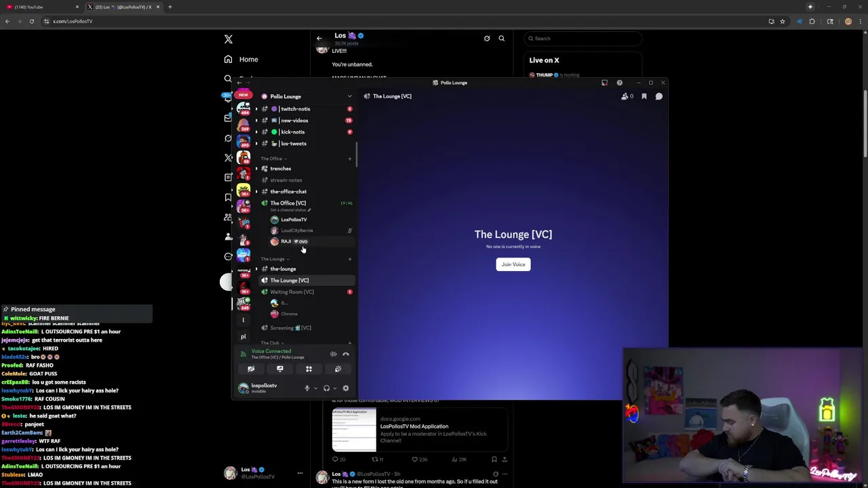Image resolution: width=868 pixels, height=488 pixels.
Task: Click Discord back navigation arrow
Action: 239,83
